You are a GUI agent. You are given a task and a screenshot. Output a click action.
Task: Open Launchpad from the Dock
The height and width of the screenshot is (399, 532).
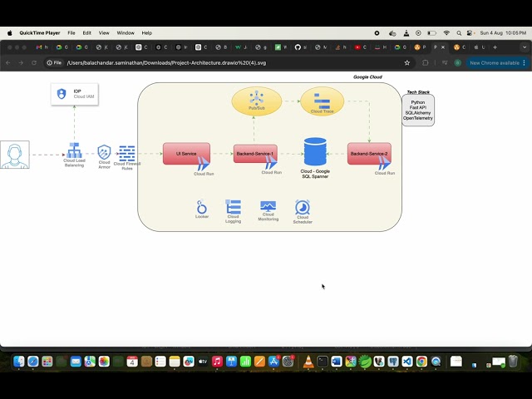pos(47,362)
